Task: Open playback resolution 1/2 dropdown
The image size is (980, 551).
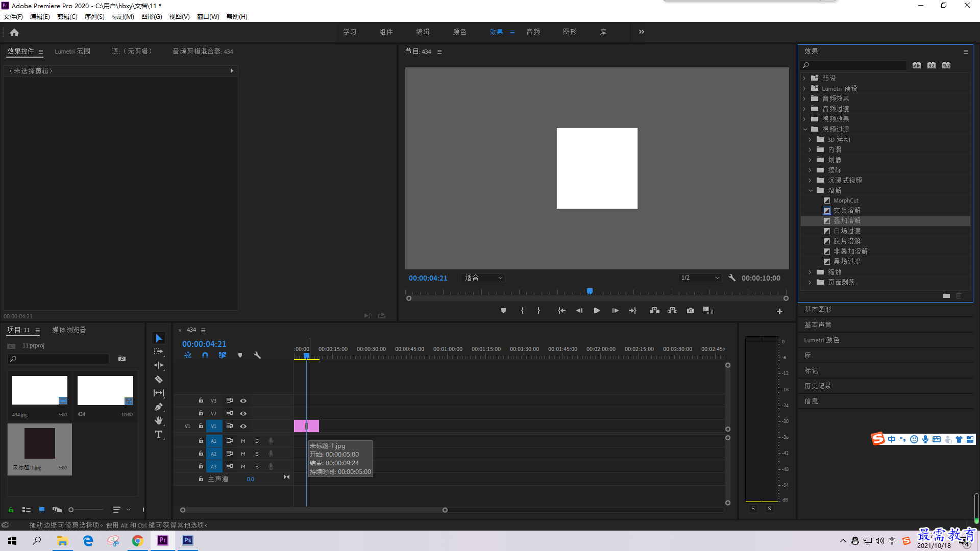Action: pos(700,278)
